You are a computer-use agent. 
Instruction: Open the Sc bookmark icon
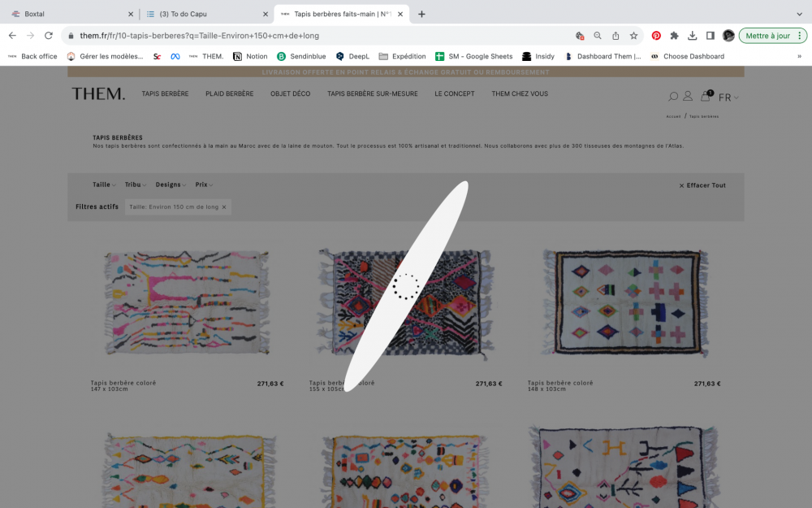click(157, 56)
